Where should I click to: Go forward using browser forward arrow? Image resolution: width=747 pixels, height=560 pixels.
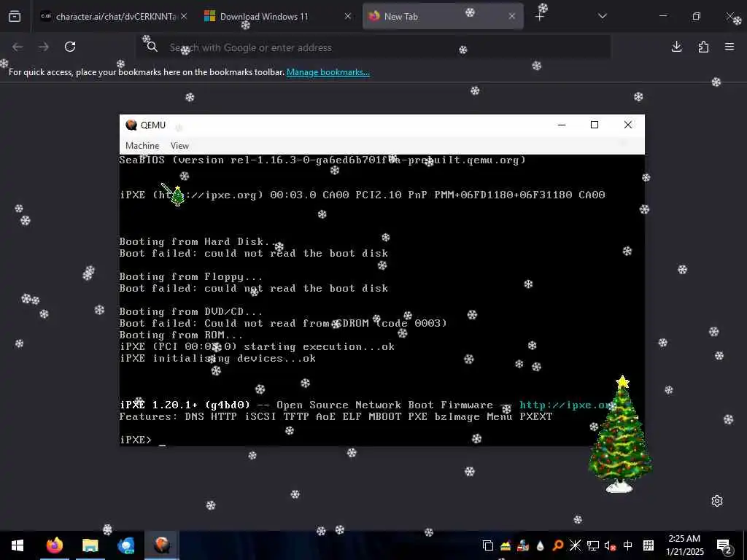(x=44, y=47)
